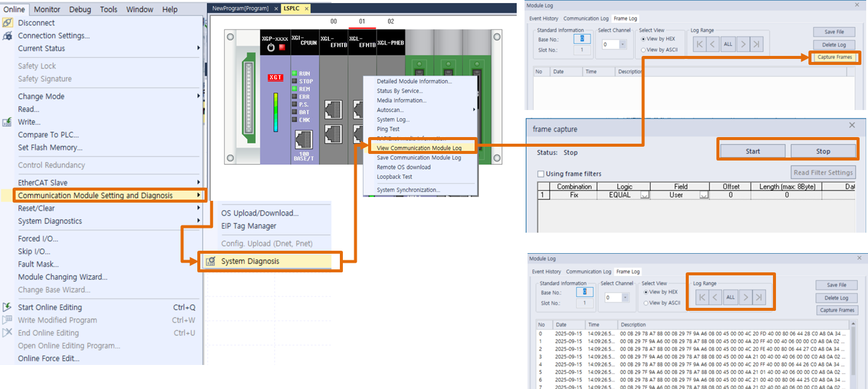The width and height of the screenshot is (868, 389).
Task: Choose Ping Test from context menu
Action: (x=388, y=129)
